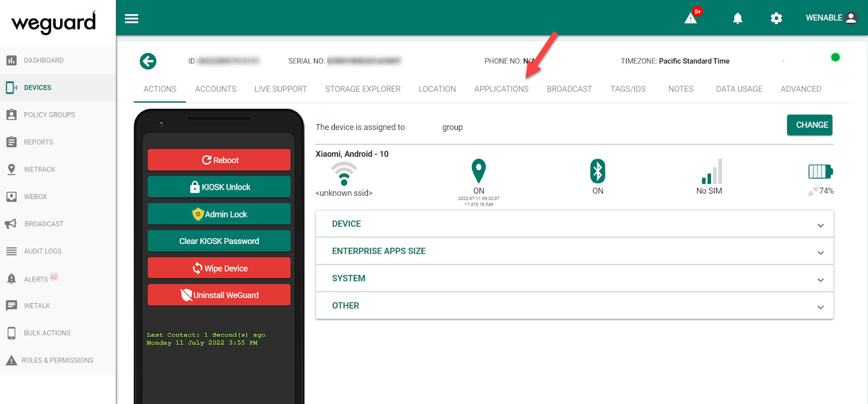868x404 pixels.
Task: Switch to the ACTIONS tab
Action: pos(160,89)
